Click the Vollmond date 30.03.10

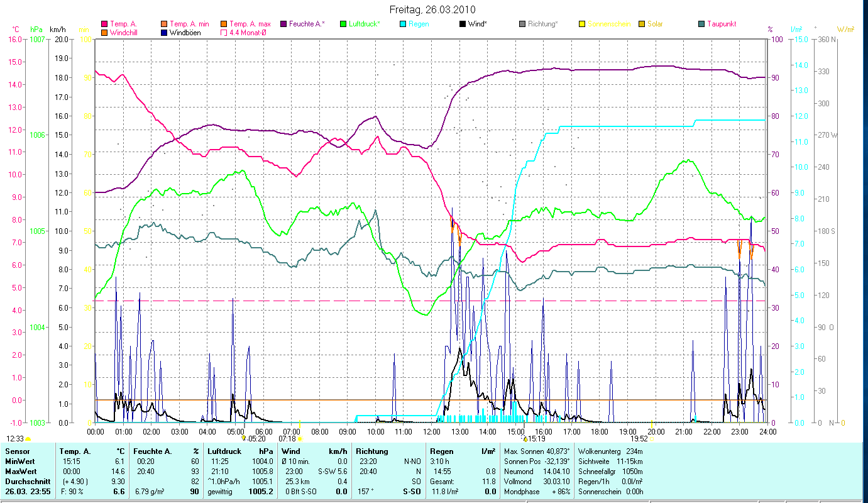tap(537, 481)
